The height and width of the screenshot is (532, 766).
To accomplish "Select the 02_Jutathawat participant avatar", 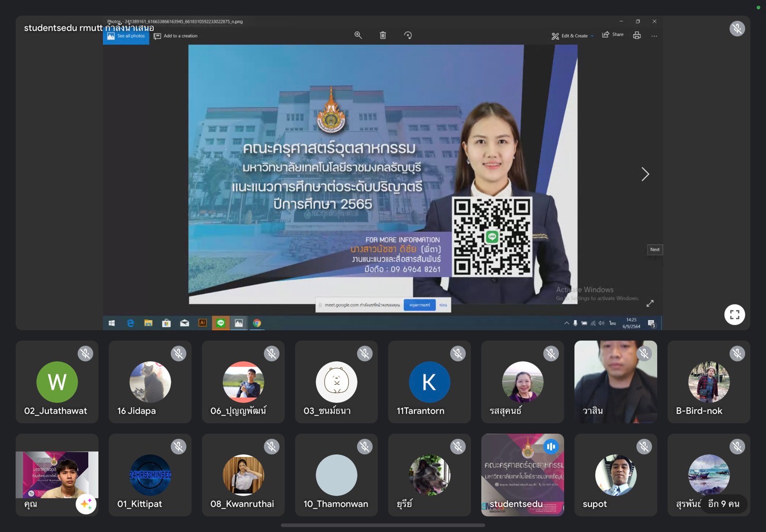I will click(57, 382).
